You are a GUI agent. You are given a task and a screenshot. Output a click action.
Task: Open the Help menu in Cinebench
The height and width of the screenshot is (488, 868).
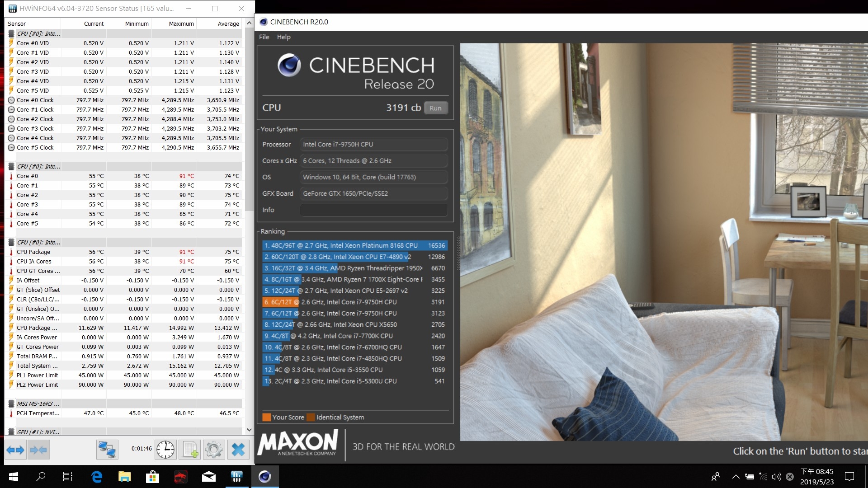click(x=283, y=37)
